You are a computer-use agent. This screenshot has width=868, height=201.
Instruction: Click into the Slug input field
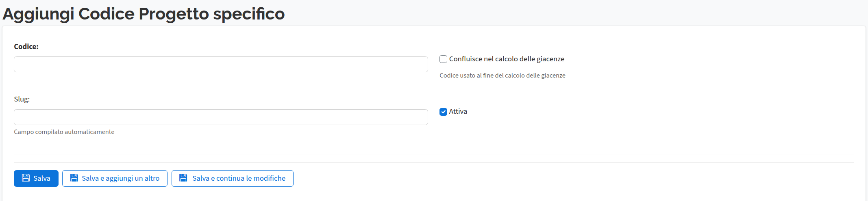pyautogui.click(x=221, y=117)
